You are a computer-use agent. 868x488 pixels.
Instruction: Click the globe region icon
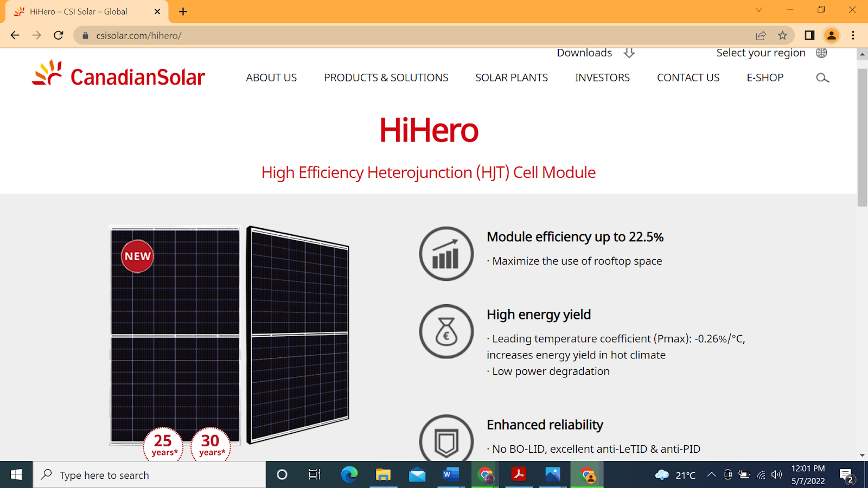click(821, 53)
